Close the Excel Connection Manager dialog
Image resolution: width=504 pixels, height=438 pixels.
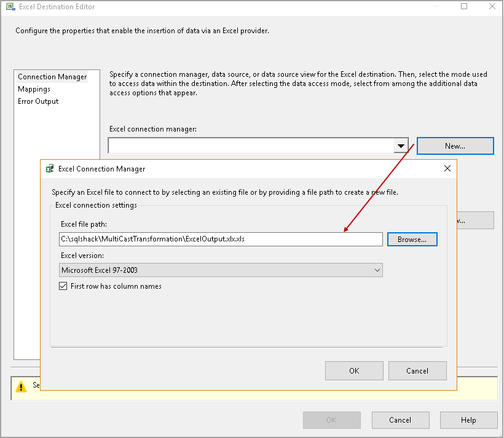tap(447, 168)
